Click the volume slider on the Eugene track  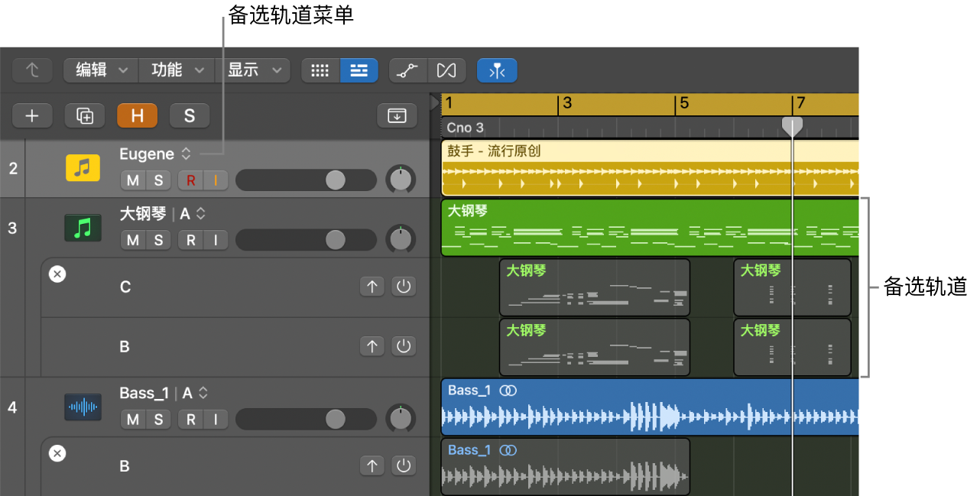(335, 180)
